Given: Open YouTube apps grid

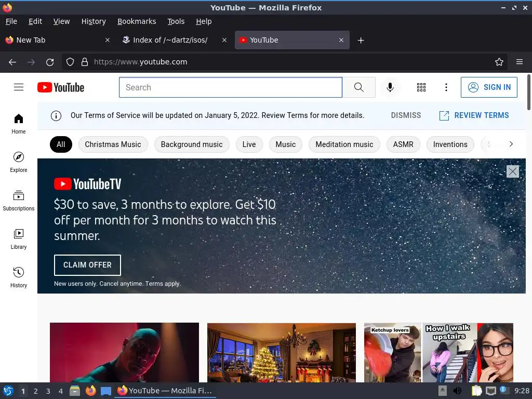Looking at the screenshot, I should point(421,87).
